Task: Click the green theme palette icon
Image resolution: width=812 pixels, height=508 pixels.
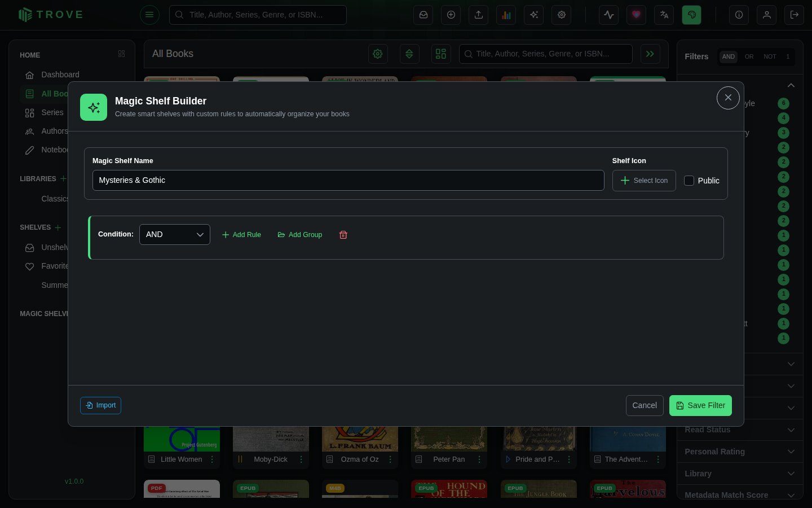Action: pyautogui.click(x=692, y=15)
